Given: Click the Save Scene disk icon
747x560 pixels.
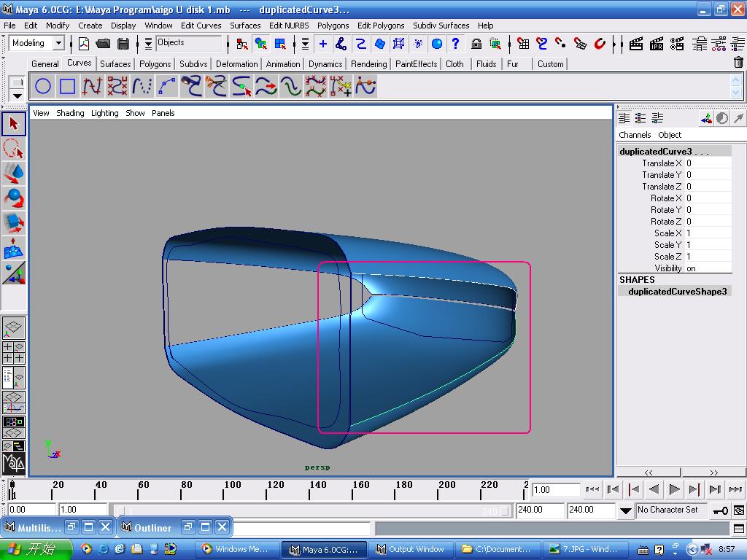Looking at the screenshot, I should coord(123,44).
